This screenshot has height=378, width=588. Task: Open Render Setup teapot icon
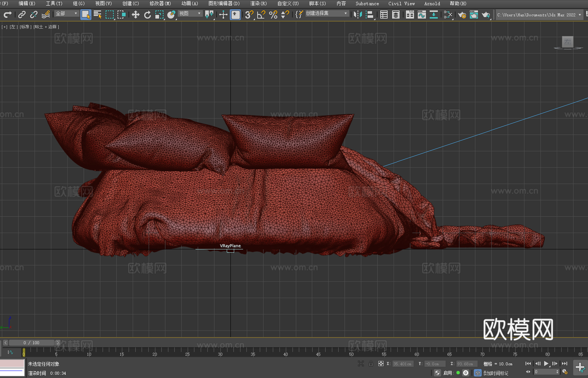462,14
